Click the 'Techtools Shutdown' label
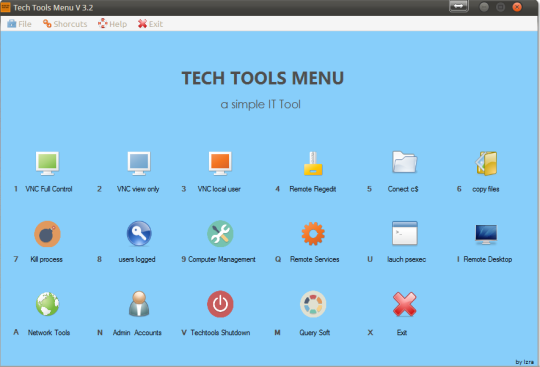 pos(220,333)
